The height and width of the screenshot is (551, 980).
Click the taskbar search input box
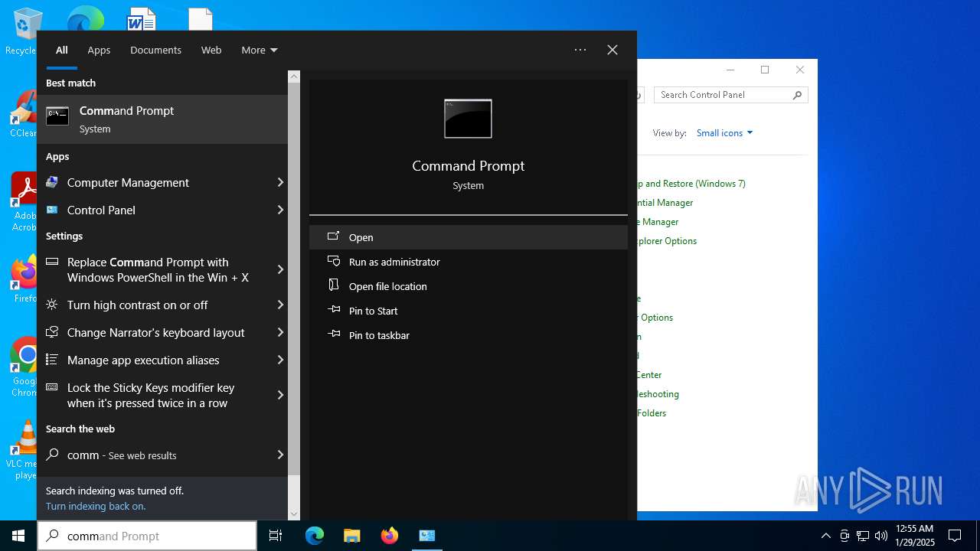click(x=147, y=536)
